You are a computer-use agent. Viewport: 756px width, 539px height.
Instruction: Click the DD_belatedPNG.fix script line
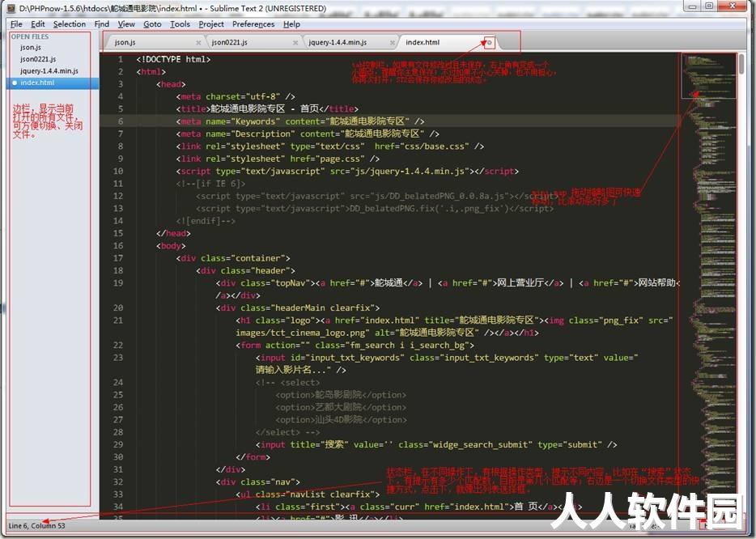coord(375,209)
